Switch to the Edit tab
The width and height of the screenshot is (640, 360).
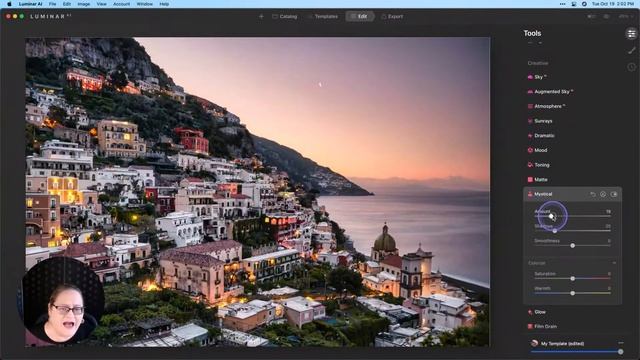coord(360,16)
